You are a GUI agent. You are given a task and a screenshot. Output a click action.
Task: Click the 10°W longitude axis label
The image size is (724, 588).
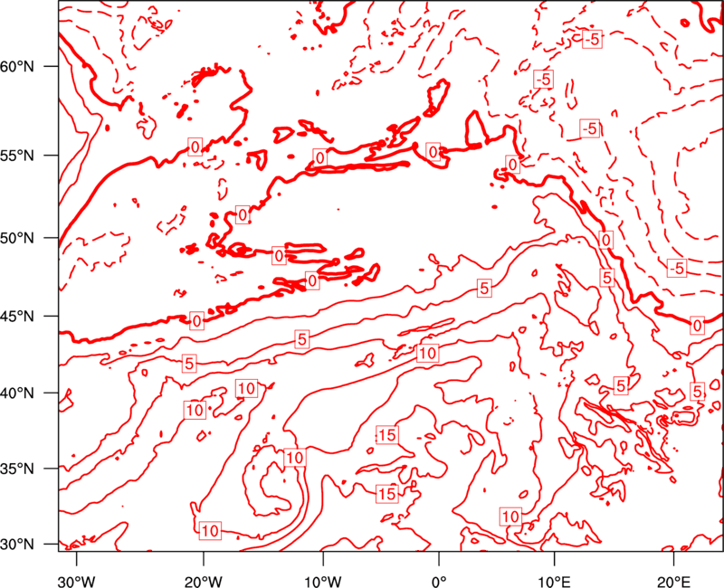click(323, 582)
